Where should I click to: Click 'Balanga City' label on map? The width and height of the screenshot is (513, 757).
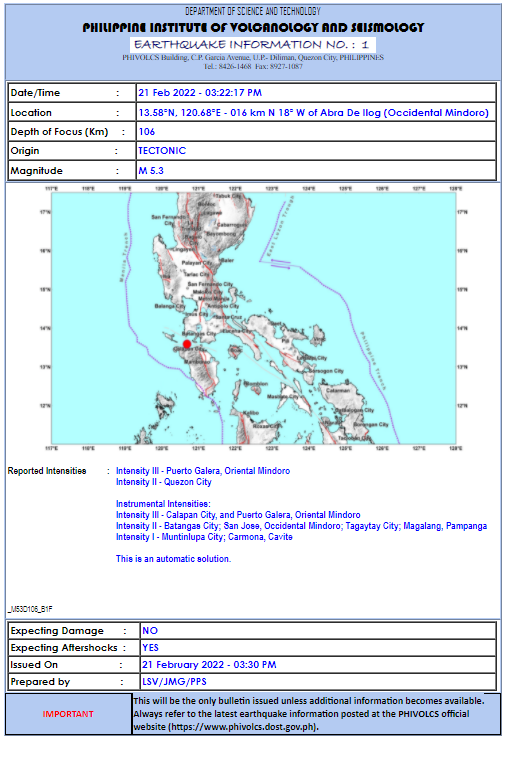tap(170, 307)
